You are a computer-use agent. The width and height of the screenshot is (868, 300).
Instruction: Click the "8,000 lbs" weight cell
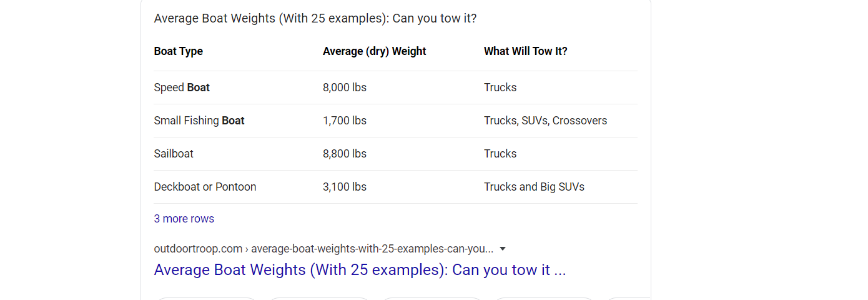pyautogui.click(x=344, y=87)
